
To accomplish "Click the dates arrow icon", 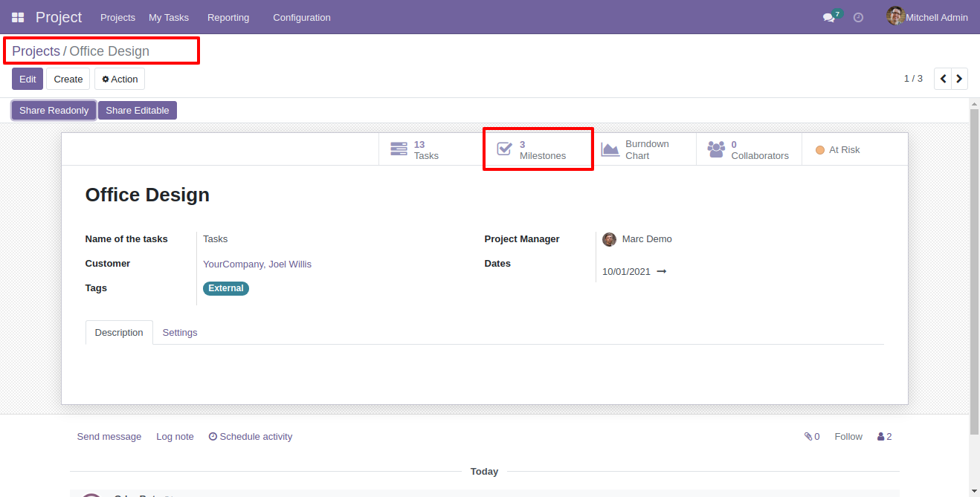I will pyautogui.click(x=662, y=272).
